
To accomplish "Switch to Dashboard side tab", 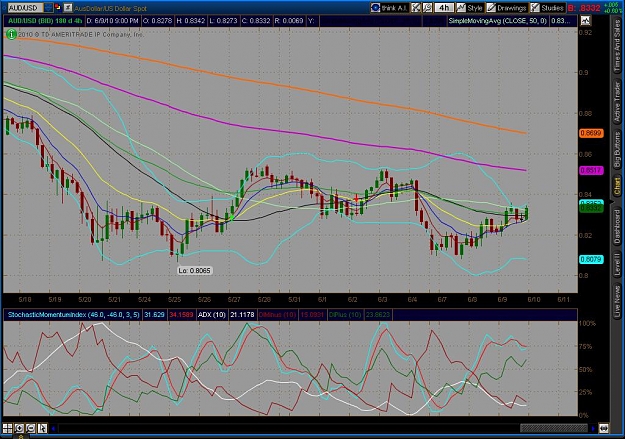I will 617,227.
